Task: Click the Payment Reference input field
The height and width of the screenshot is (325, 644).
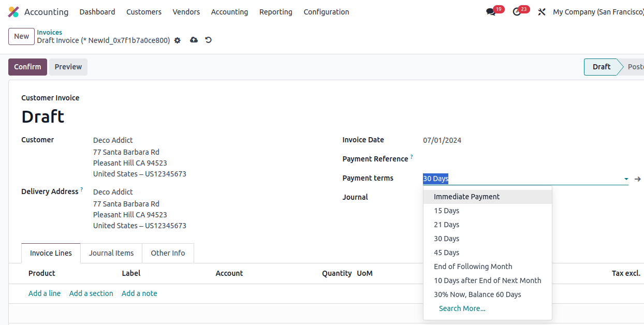Action: [x=525, y=159]
